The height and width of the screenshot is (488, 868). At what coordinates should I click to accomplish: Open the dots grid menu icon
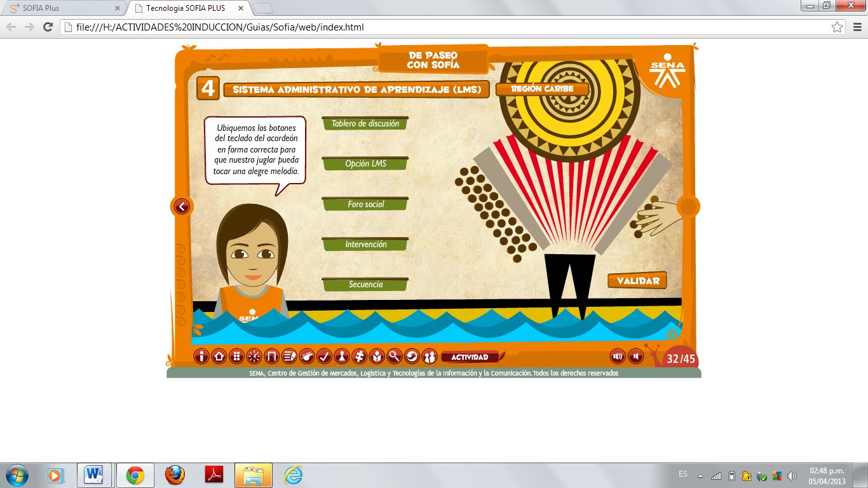[x=236, y=356]
